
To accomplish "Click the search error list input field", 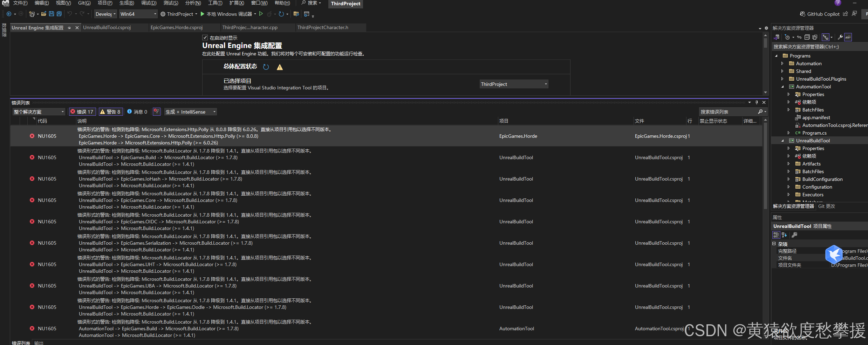I will click(x=728, y=112).
